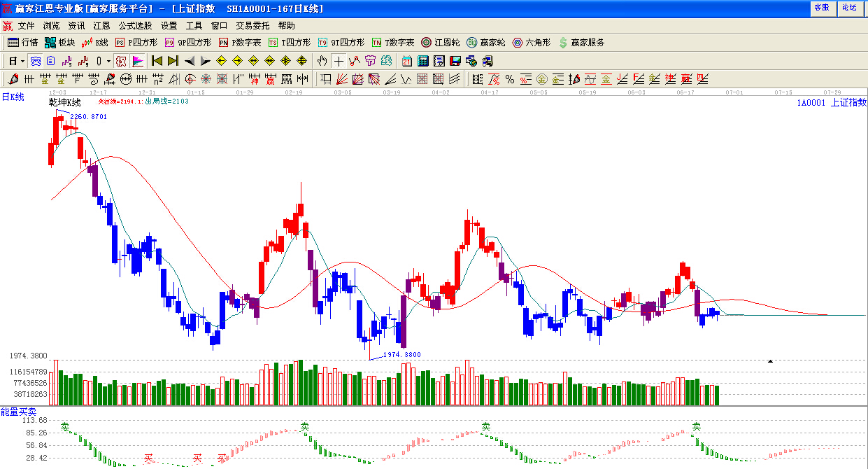This screenshot has width=868, height=469.
Task: Click the 论坛 button at top right
Action: coord(849,7)
